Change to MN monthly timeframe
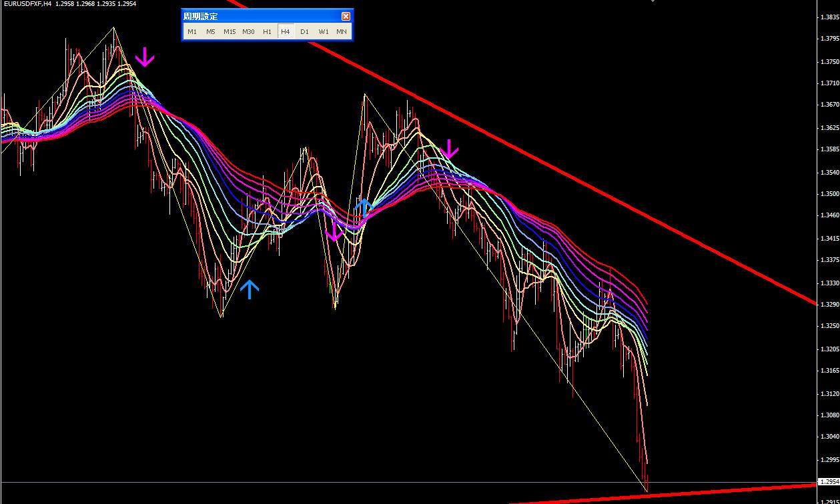Image resolution: width=840 pixels, height=504 pixels. [342, 31]
